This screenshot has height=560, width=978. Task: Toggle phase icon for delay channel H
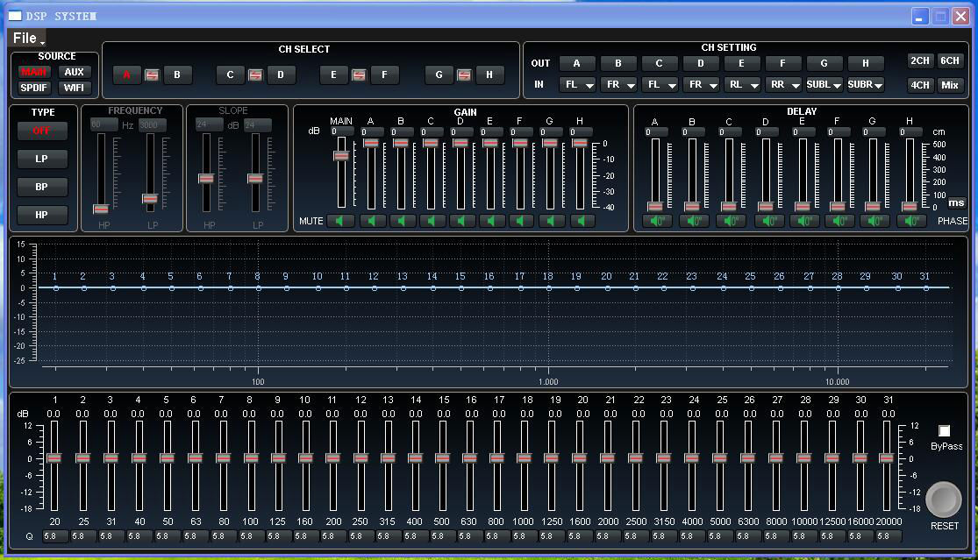[x=911, y=221]
